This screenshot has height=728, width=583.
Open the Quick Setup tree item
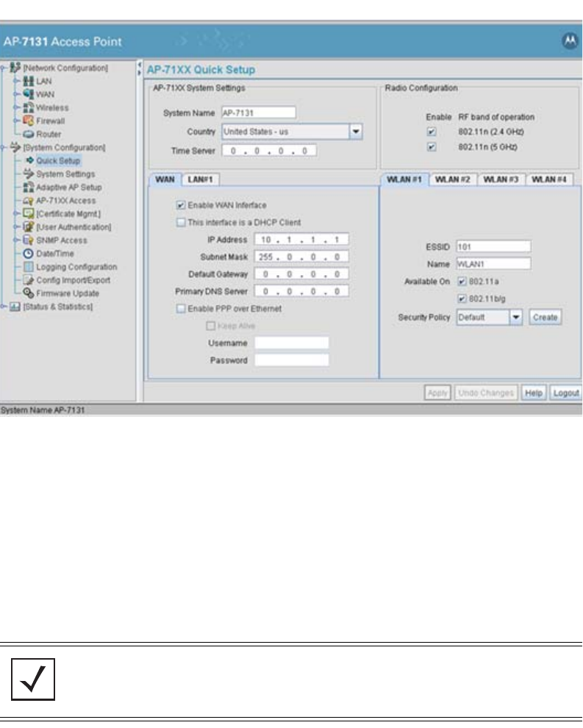click(x=59, y=160)
